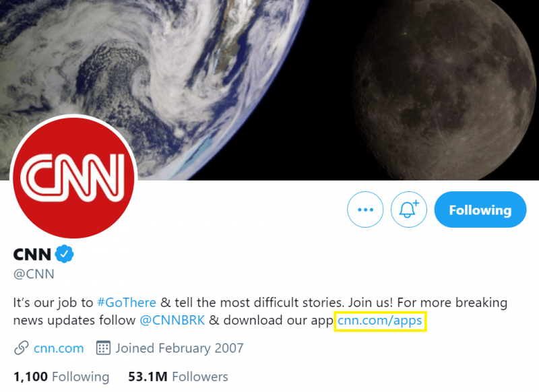Screen dimensions: 539x392
Task: Click the bio text starting "It's our job"
Action: point(54,302)
